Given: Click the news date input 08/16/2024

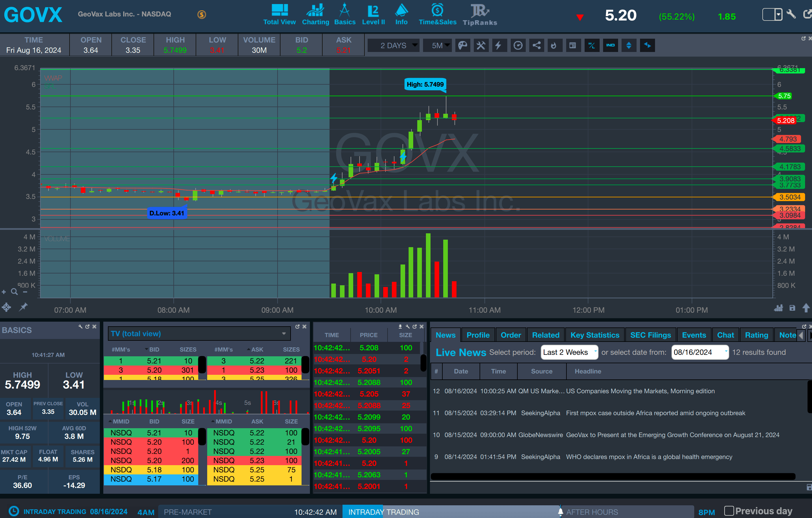Looking at the screenshot, I should point(700,352).
